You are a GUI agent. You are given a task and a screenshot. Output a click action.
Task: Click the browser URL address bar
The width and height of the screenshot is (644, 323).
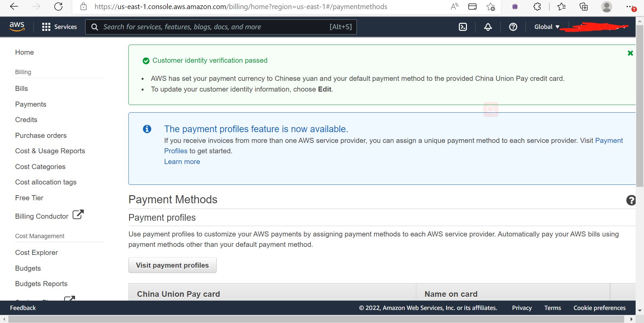pos(240,7)
